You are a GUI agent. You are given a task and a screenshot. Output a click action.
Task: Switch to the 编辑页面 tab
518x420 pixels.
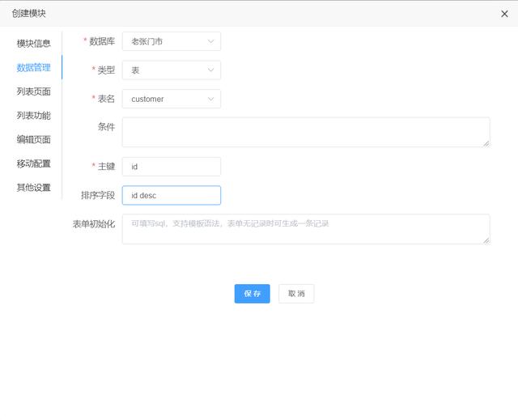(33, 139)
